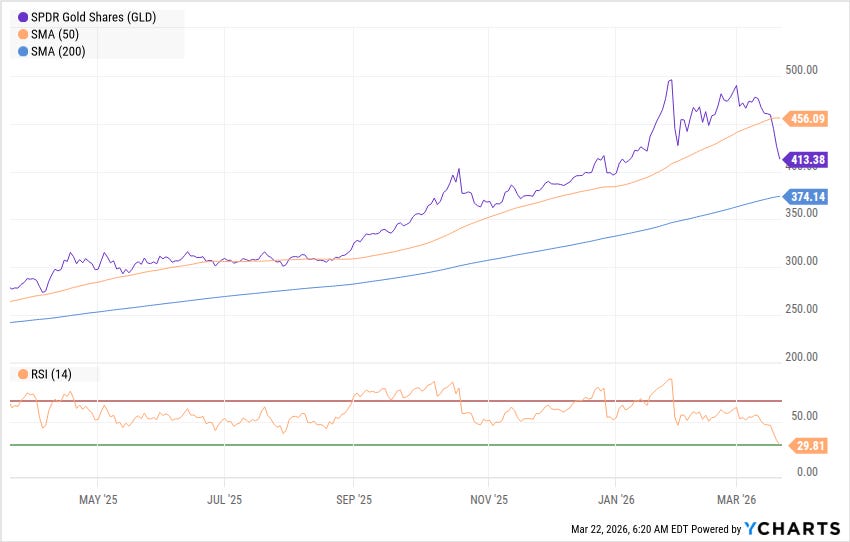The height and width of the screenshot is (542, 850).
Task: Click the 350.00 y-axis label
Action: pyautogui.click(x=801, y=213)
